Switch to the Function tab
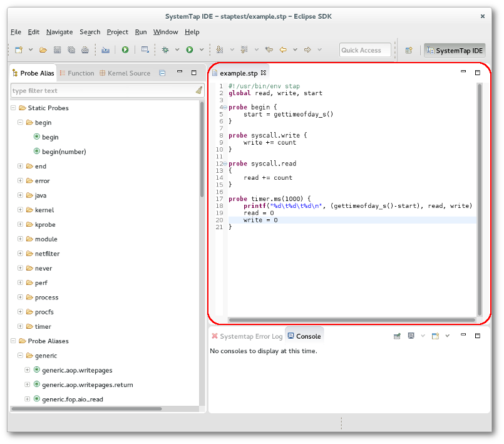The height and width of the screenshot is (444, 504). [x=77, y=73]
